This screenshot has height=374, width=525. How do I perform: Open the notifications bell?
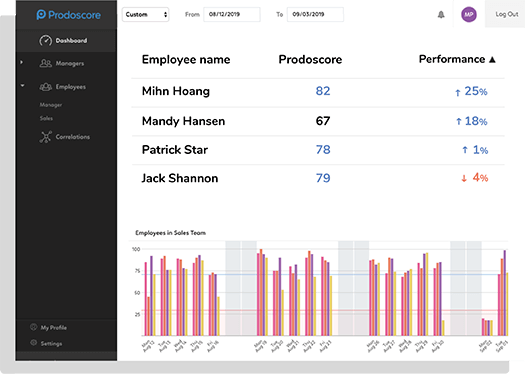point(441,14)
